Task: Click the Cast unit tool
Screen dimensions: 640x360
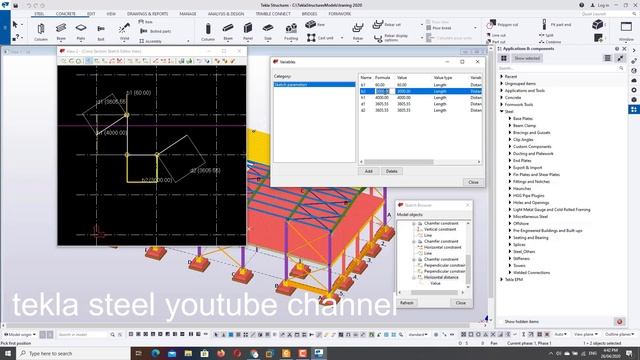Action: [320, 38]
